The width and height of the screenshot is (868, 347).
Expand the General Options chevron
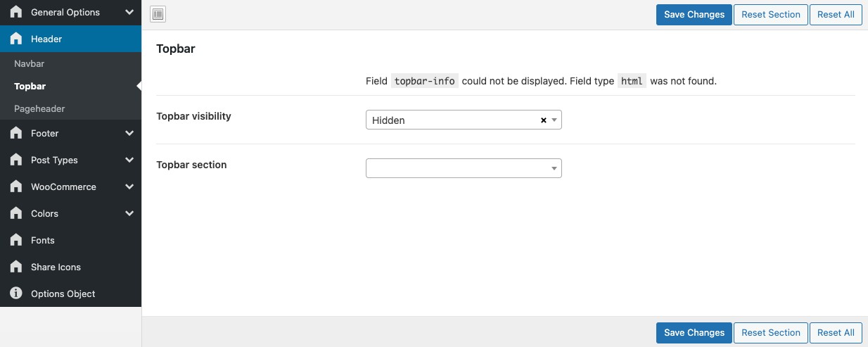click(129, 12)
